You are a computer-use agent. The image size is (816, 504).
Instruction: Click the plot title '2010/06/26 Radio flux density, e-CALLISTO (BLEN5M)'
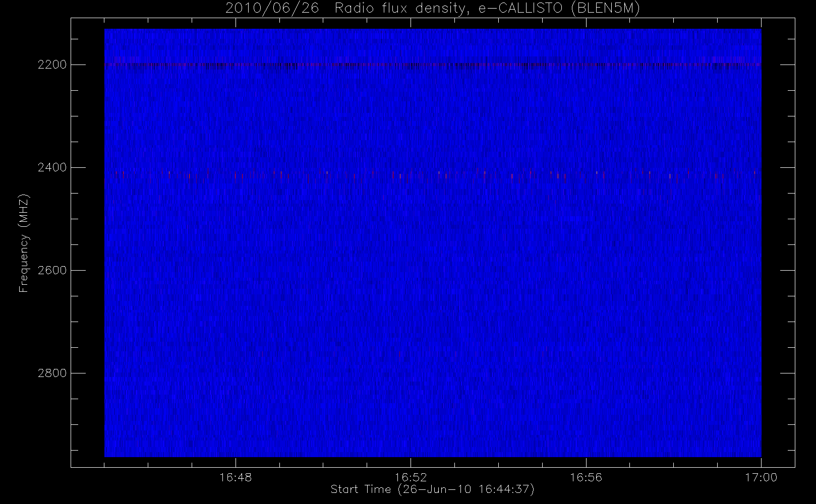click(433, 8)
